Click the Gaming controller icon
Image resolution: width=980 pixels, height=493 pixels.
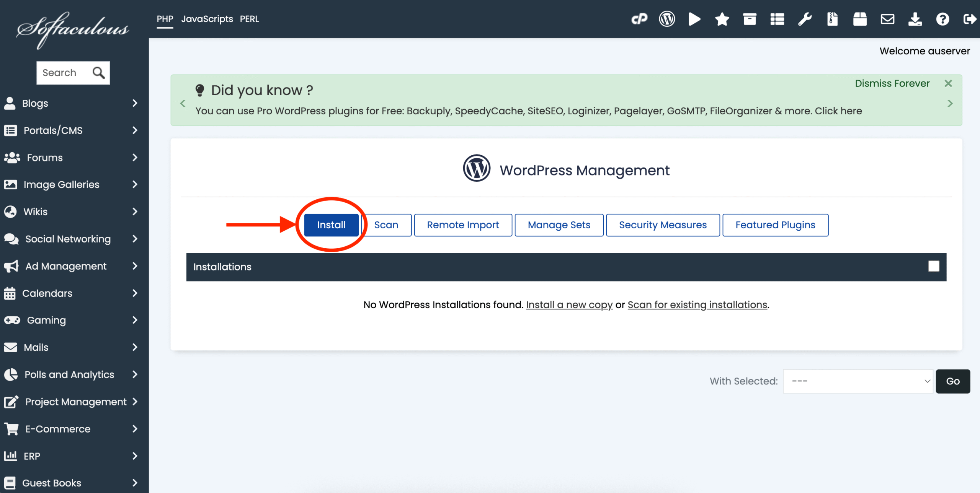12,320
